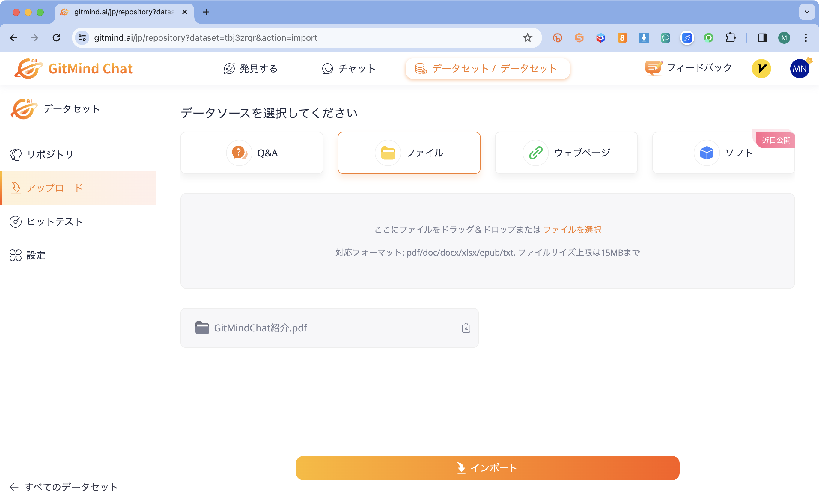Screen dimensions: 819x504
Task: Select the Q&A data source card
Action: tap(252, 153)
